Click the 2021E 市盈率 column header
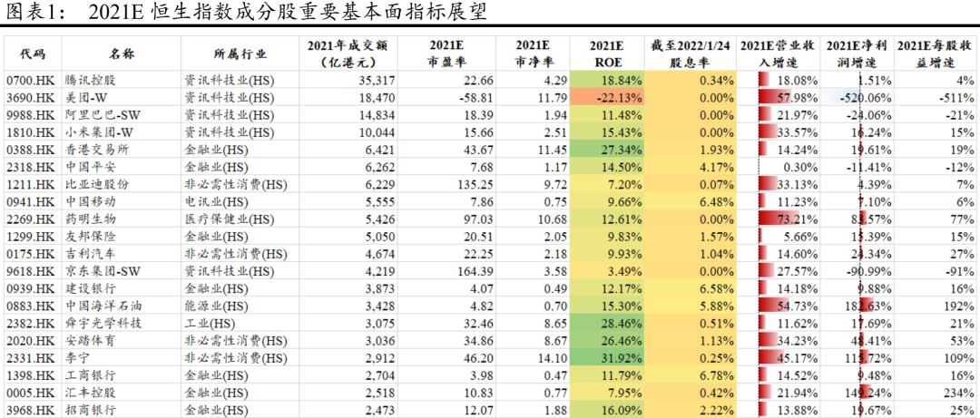 448,53
